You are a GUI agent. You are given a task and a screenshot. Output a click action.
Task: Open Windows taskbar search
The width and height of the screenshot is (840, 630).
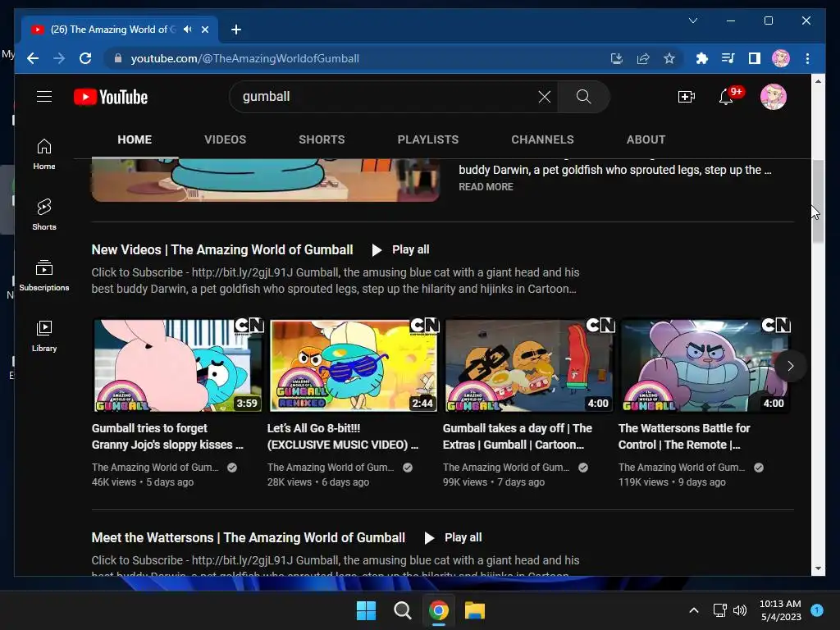(402, 610)
